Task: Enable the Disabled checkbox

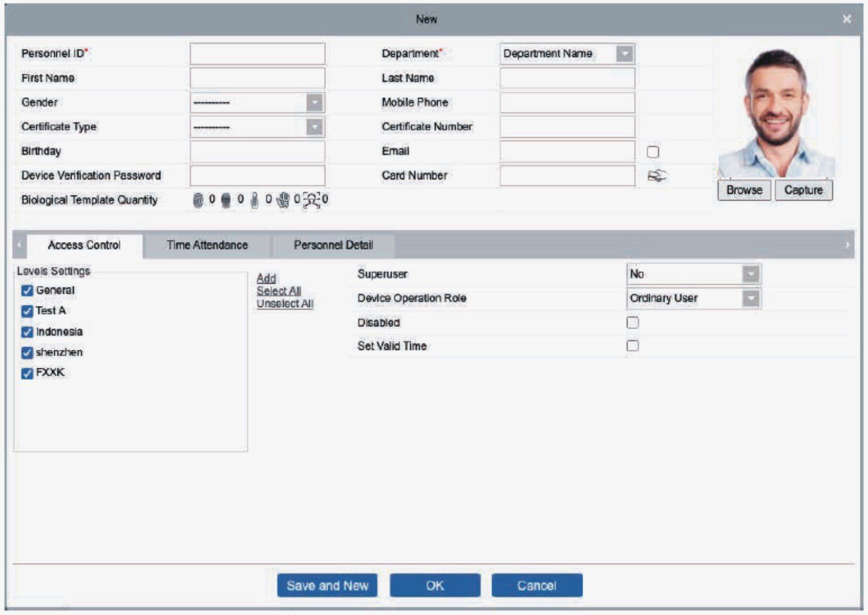Action: pyautogui.click(x=633, y=323)
